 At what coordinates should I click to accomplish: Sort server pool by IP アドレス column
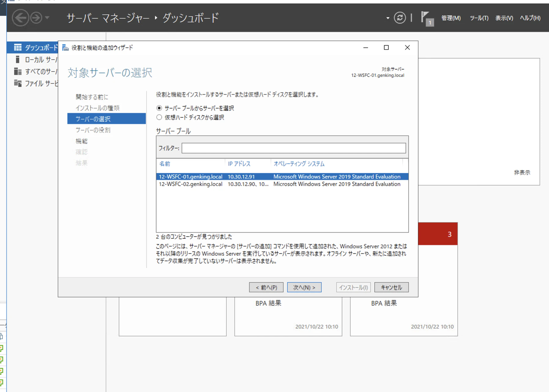tap(239, 164)
